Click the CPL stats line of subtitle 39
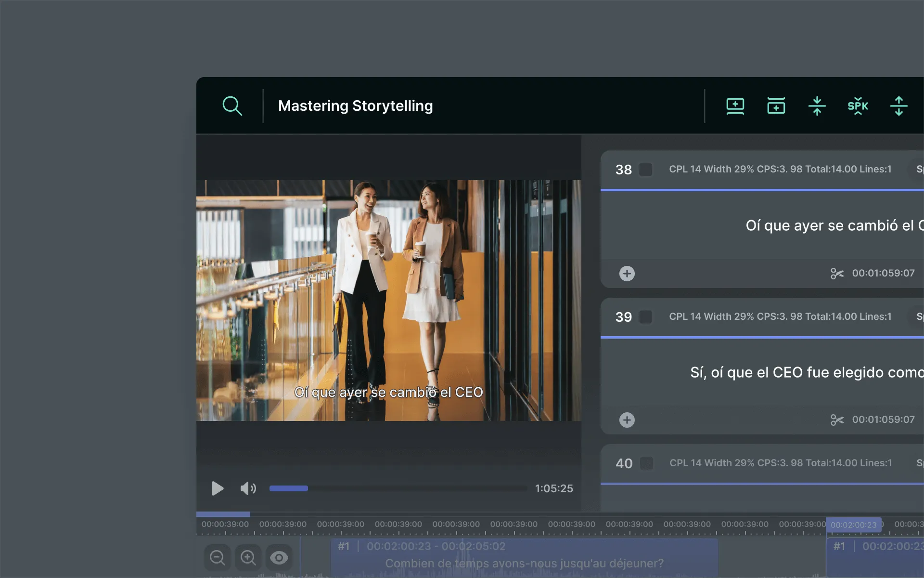The height and width of the screenshot is (578, 924). tap(780, 316)
